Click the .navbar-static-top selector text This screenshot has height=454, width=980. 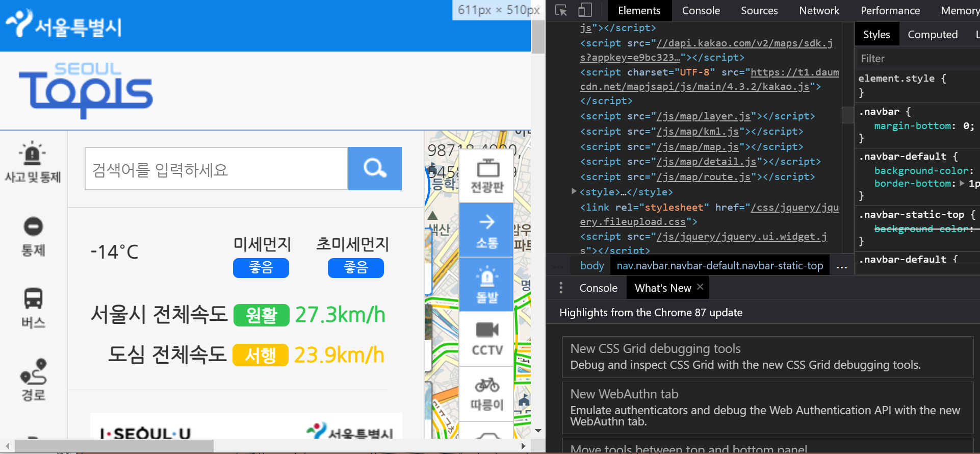coord(913,215)
